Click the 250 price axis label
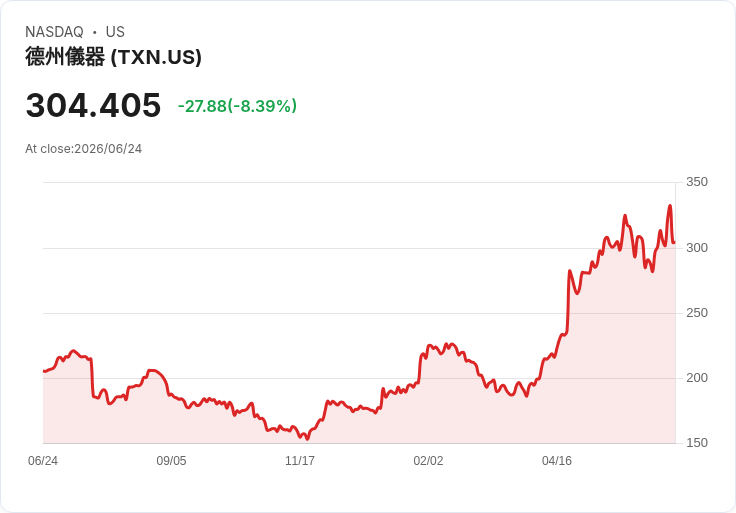736x513 pixels. click(x=697, y=313)
